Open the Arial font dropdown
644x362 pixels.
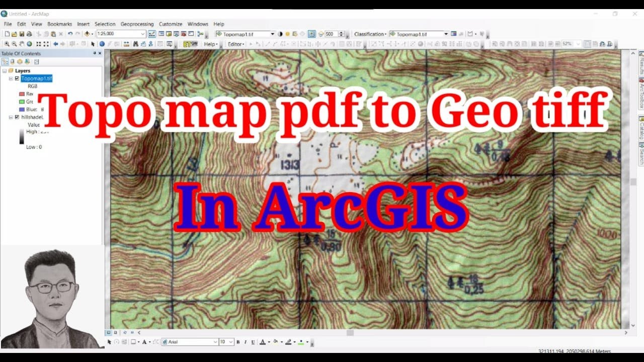coord(215,342)
